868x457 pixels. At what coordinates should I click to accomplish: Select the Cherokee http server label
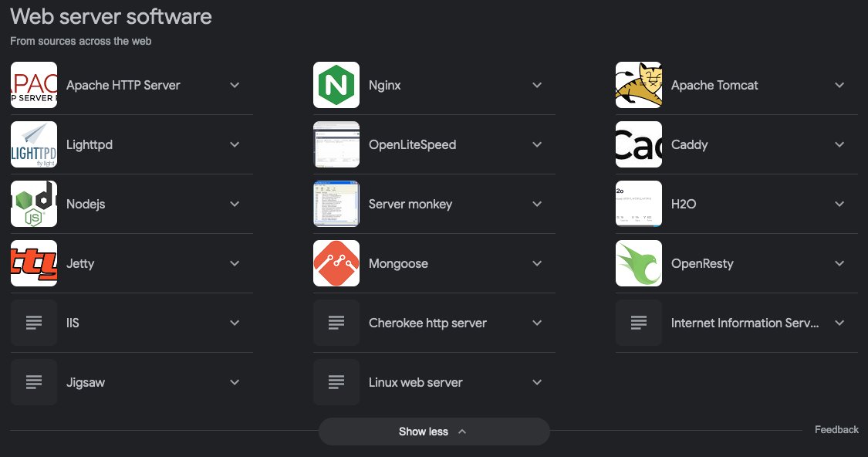(x=427, y=323)
